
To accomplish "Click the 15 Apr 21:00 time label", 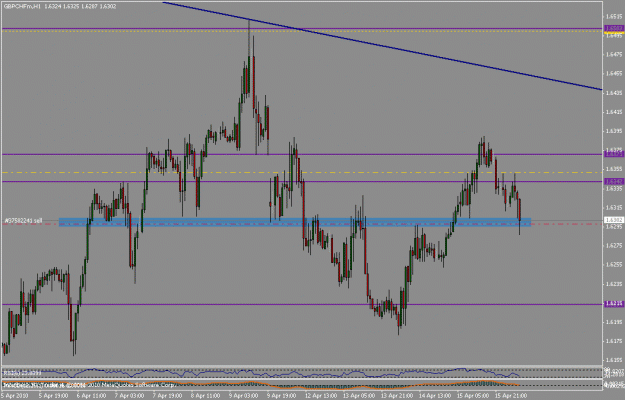I will tap(510, 395).
